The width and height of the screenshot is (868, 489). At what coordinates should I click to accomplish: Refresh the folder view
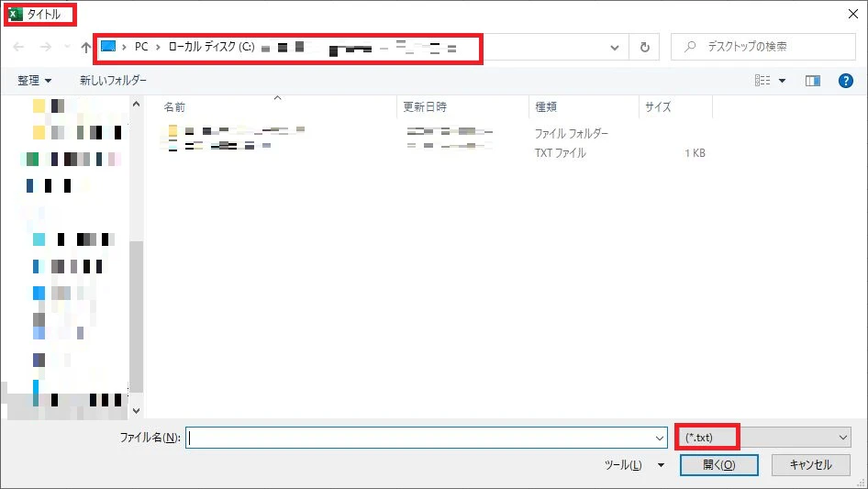644,48
